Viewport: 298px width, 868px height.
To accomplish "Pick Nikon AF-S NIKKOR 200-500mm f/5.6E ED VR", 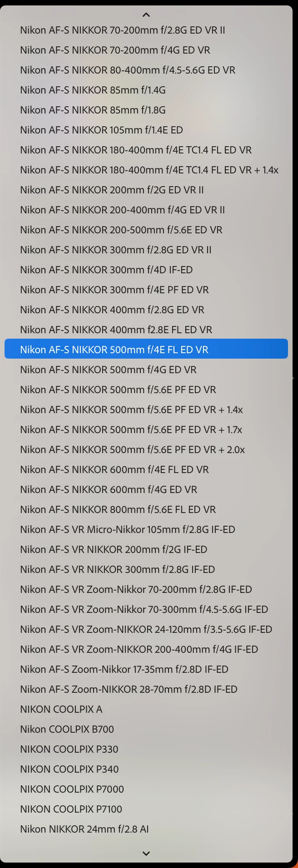I will (146, 230).
